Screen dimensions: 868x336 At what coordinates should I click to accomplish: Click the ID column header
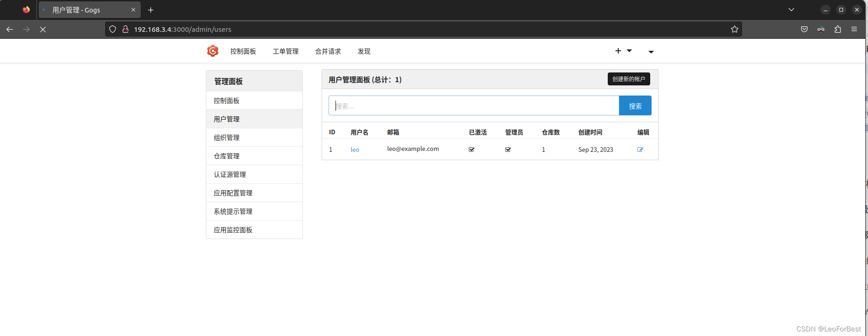click(x=332, y=132)
